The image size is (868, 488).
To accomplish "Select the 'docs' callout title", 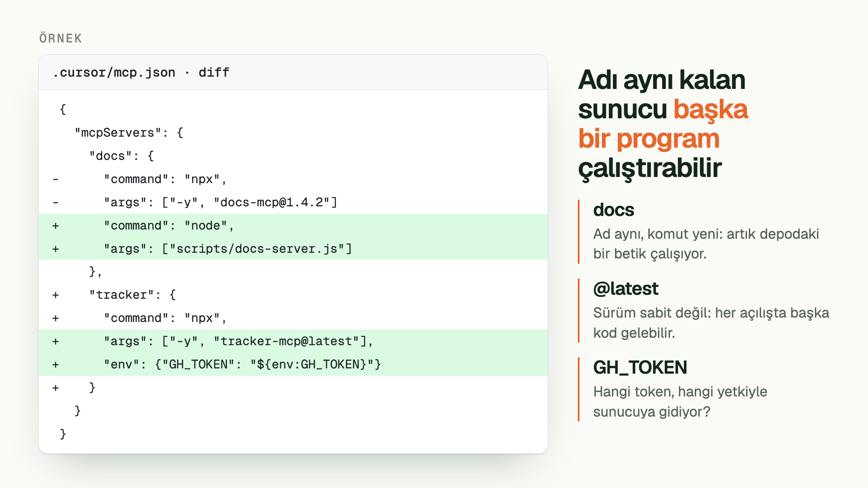I will (613, 210).
